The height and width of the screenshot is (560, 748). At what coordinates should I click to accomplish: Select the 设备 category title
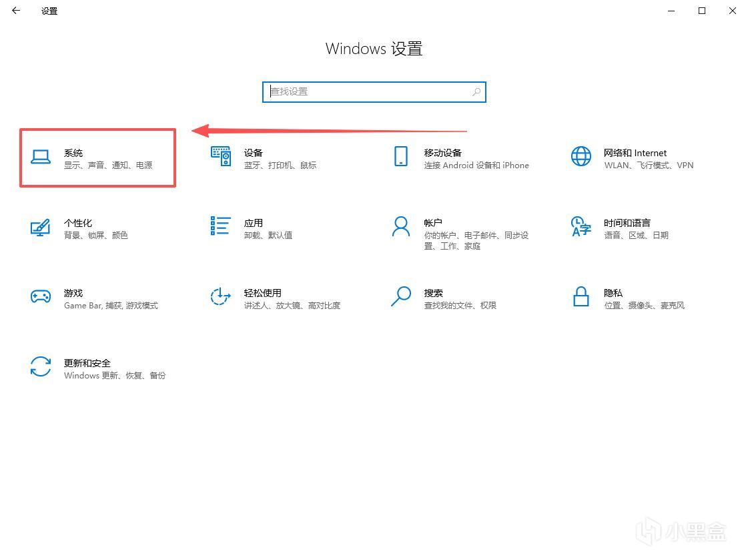pos(254,153)
